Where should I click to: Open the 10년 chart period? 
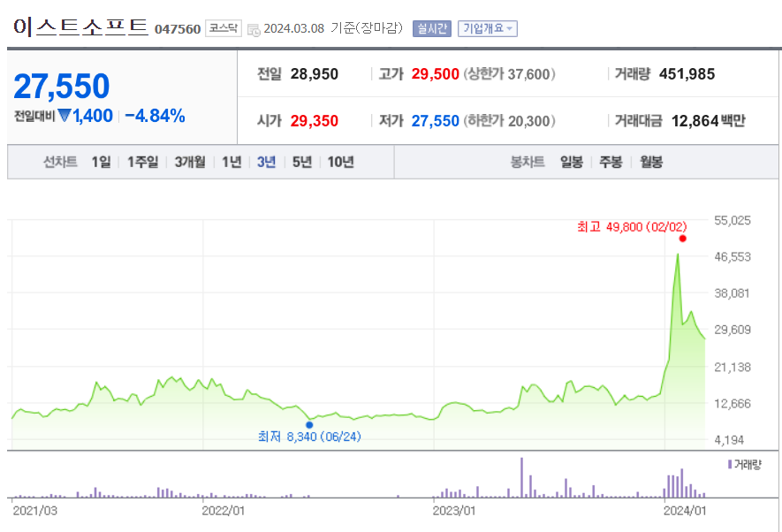coord(342,162)
